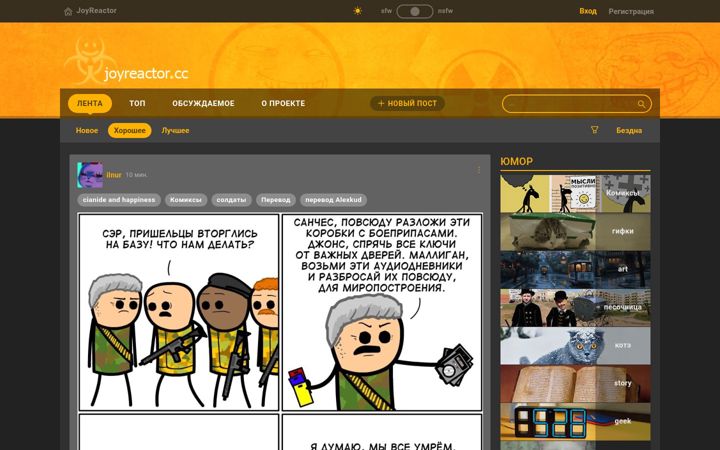Select the ЛЕНТА tab
Viewport: 720px width, 450px height.
(90, 103)
